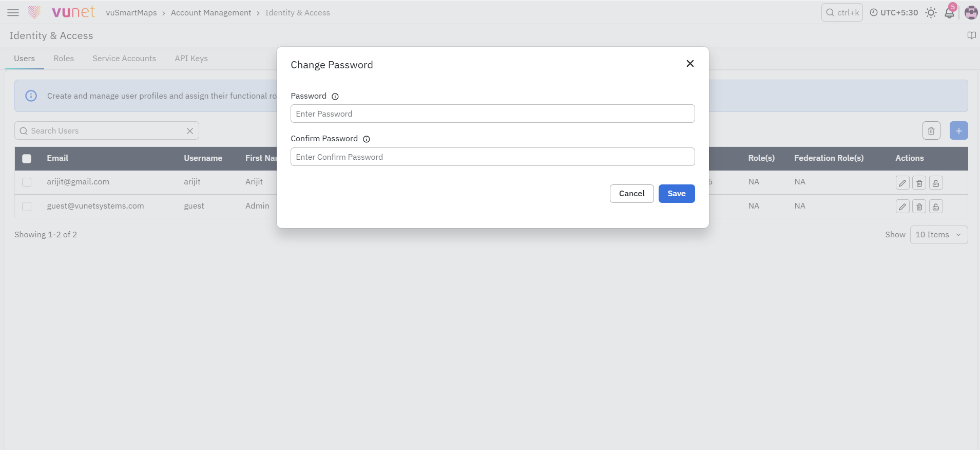Click the lock icon for arijit user
The image size is (980, 450).
click(x=936, y=183)
